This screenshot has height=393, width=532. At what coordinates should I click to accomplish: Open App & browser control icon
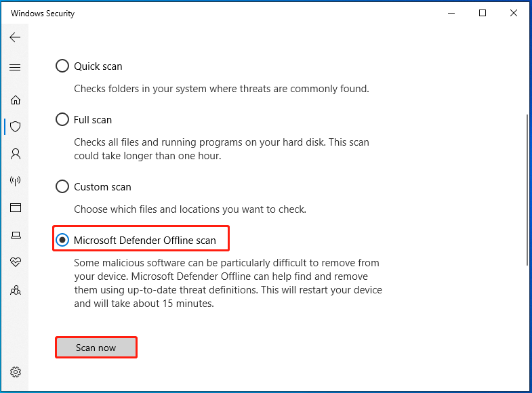(16, 207)
